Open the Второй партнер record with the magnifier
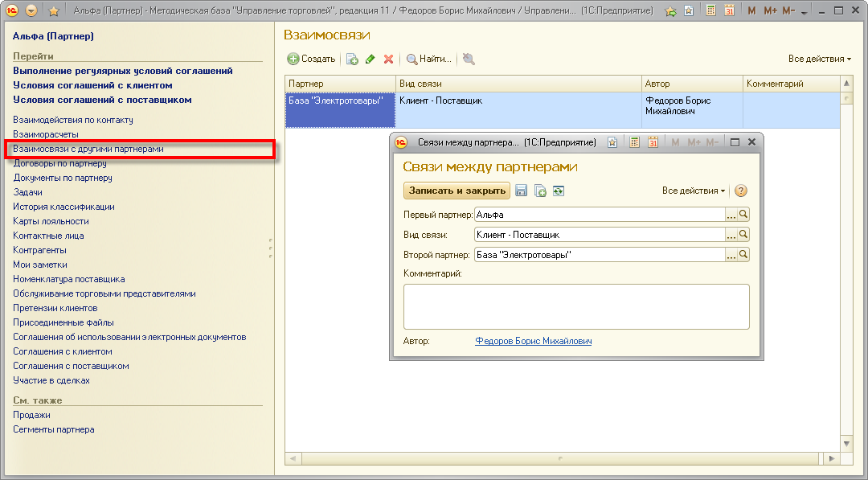The height and width of the screenshot is (480, 868). pyautogui.click(x=743, y=255)
